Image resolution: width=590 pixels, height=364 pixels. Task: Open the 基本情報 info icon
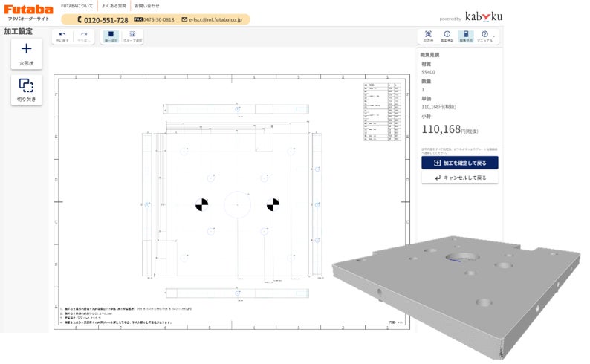pos(447,36)
